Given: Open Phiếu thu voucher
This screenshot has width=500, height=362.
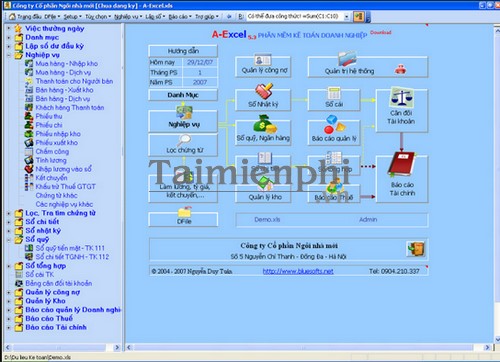Looking at the screenshot, I should click(x=49, y=116).
